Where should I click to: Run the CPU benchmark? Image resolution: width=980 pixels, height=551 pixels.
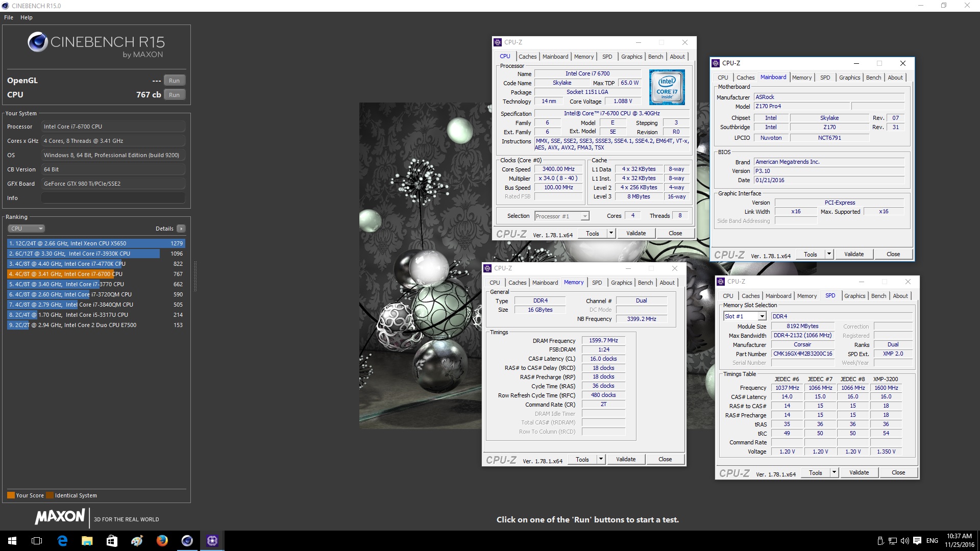click(174, 95)
